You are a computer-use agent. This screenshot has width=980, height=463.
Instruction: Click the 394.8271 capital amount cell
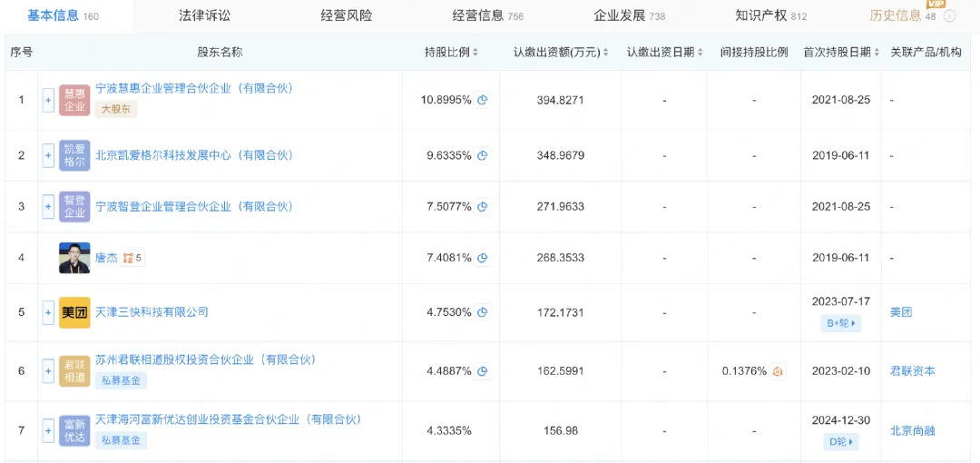click(561, 100)
